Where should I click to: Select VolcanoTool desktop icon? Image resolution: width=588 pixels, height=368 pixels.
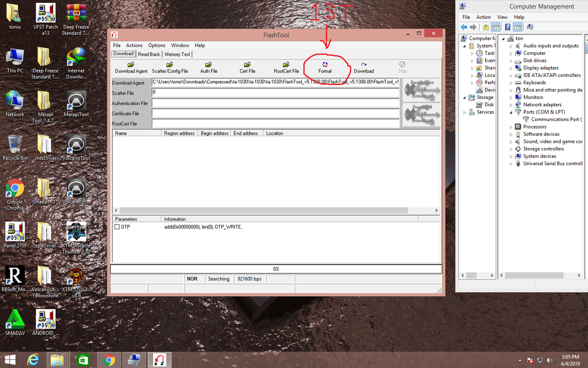(x=76, y=147)
